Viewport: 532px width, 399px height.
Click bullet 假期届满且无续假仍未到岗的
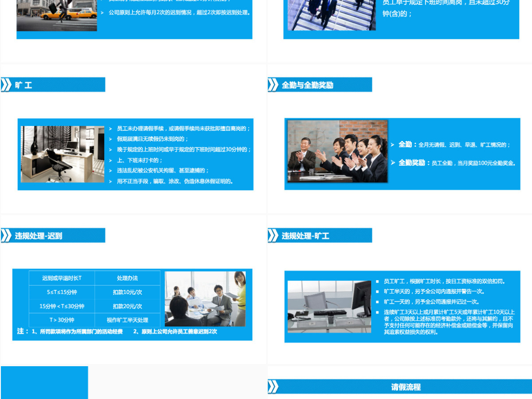point(153,139)
